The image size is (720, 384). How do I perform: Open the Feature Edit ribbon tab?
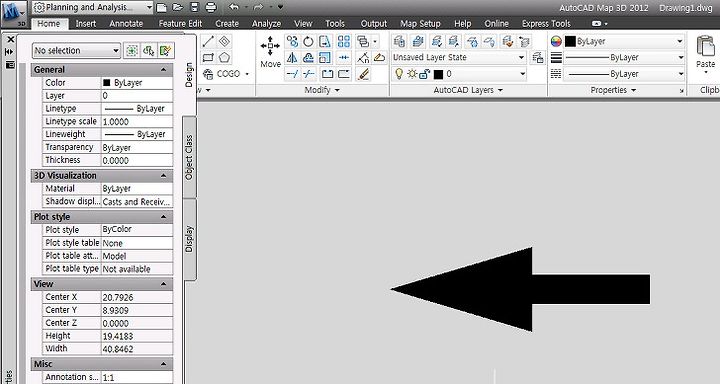click(x=180, y=23)
